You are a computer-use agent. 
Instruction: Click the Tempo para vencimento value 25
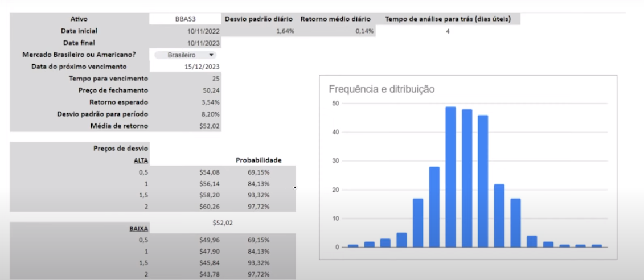(215, 79)
